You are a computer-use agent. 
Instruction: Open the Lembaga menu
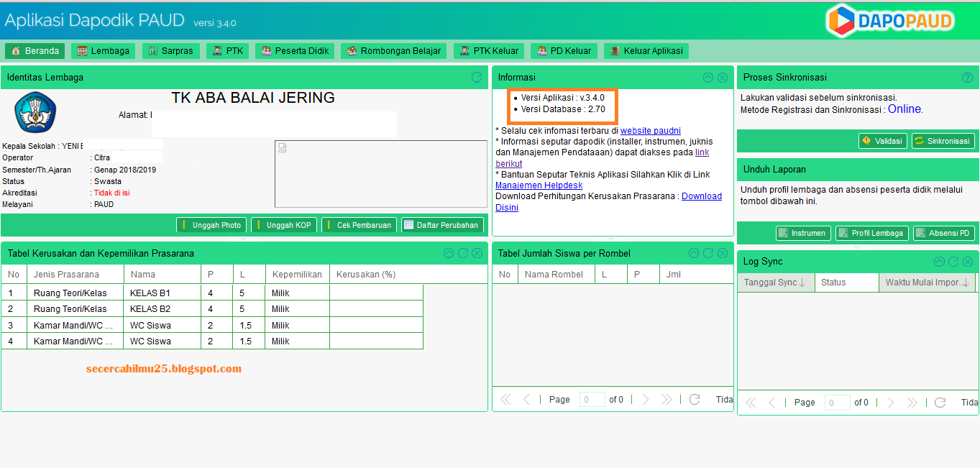(104, 51)
